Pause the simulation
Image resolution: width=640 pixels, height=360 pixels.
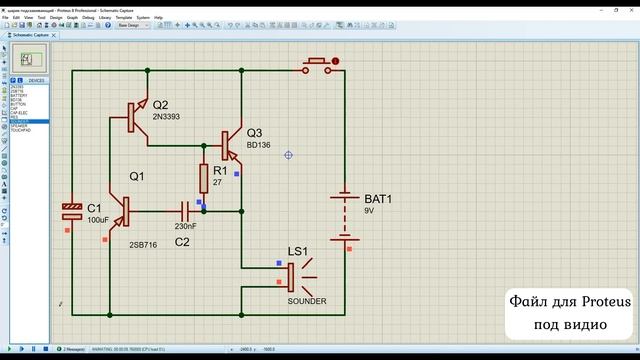click(33, 349)
